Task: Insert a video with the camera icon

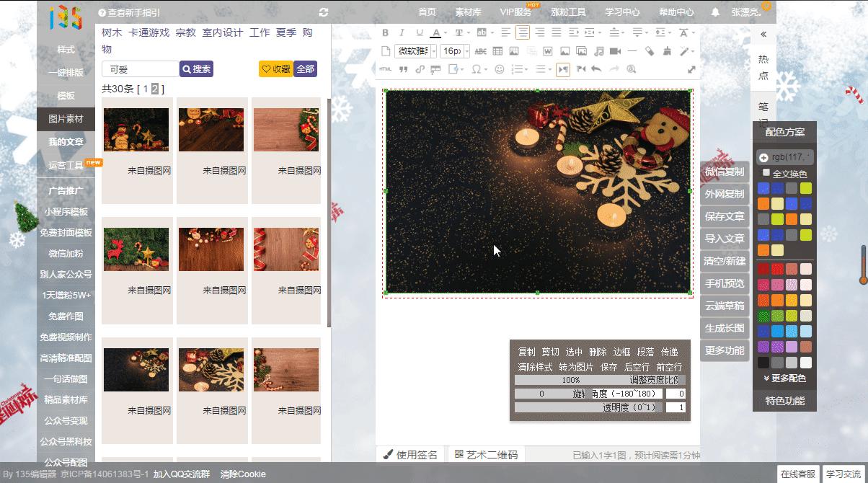Action: [615, 50]
